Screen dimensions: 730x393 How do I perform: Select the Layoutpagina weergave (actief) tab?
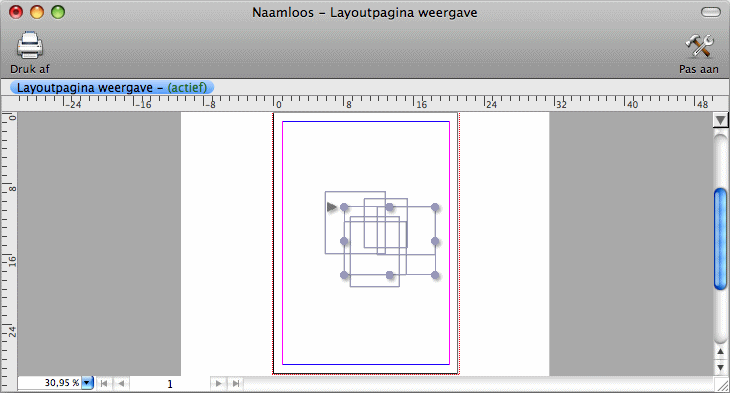click(112, 88)
